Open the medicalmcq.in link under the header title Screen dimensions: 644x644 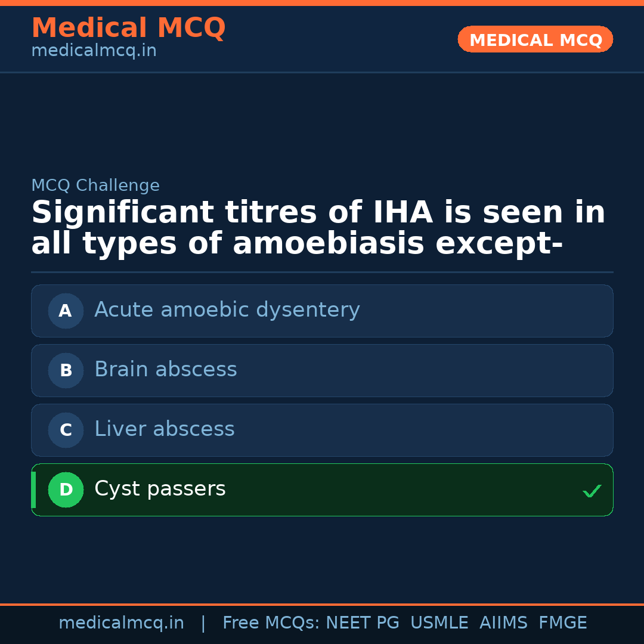coord(94,51)
